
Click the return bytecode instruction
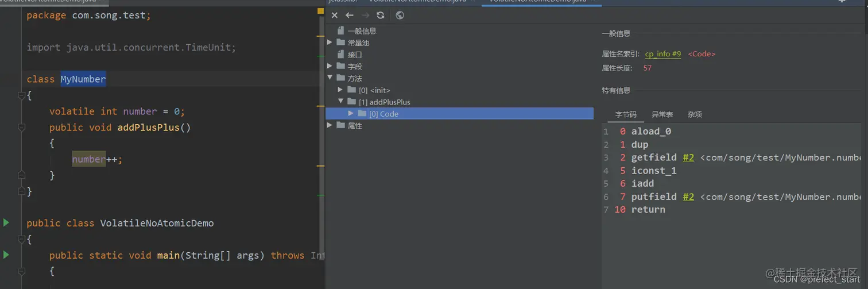pos(648,210)
